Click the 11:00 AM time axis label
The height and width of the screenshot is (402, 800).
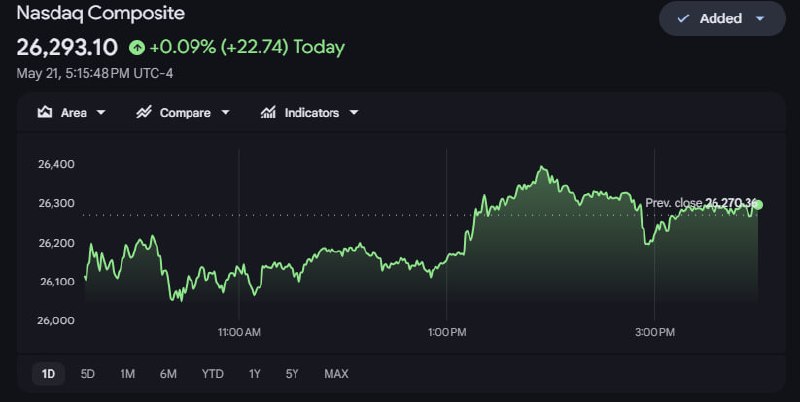239,332
